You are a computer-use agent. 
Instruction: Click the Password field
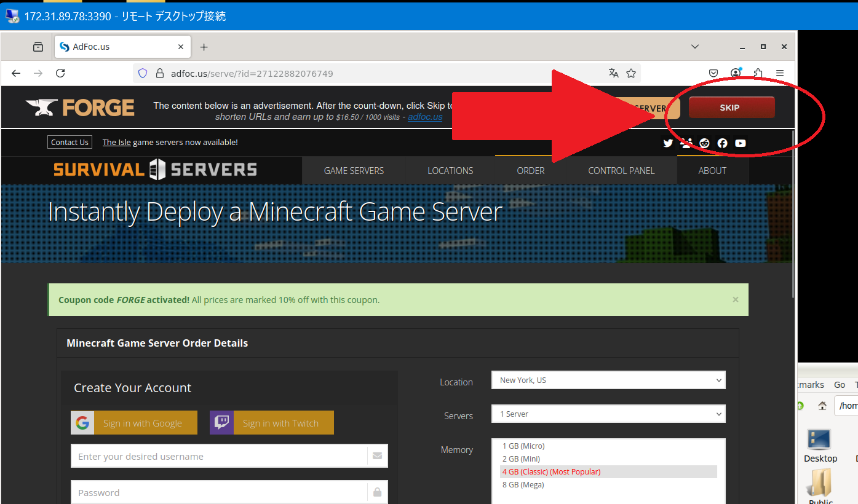pos(229,492)
